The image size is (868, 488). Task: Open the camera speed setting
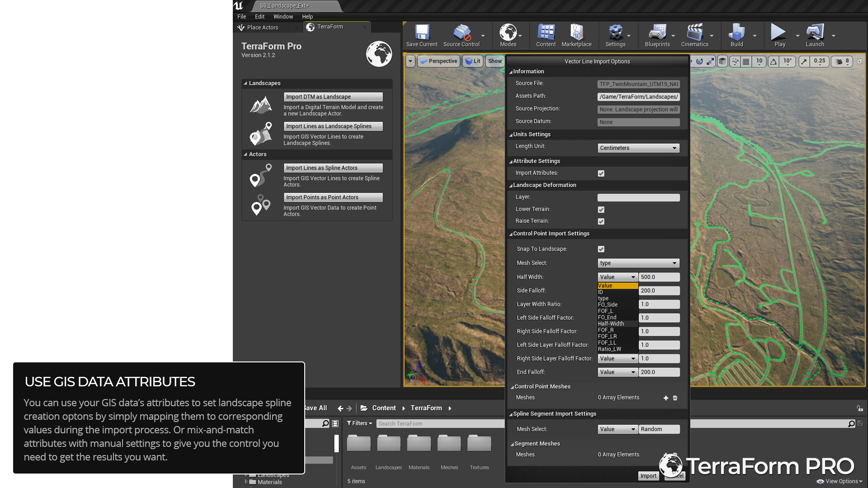[842, 61]
